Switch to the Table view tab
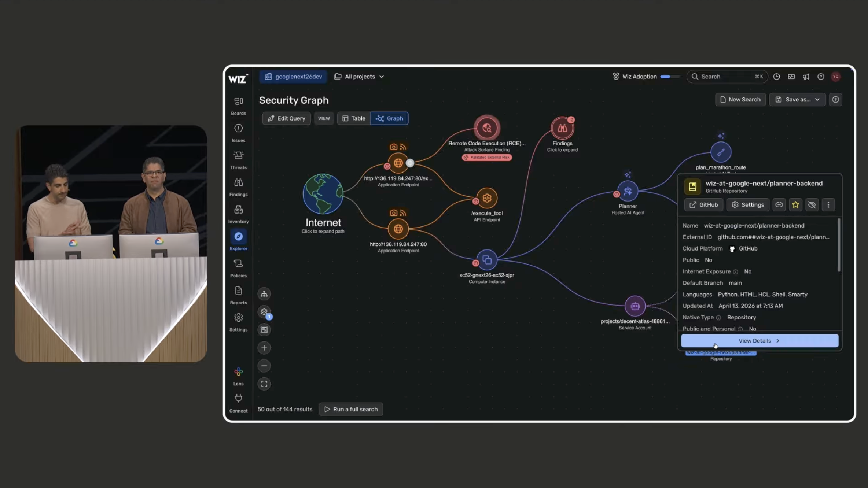This screenshot has height=488, width=868. (354, 118)
